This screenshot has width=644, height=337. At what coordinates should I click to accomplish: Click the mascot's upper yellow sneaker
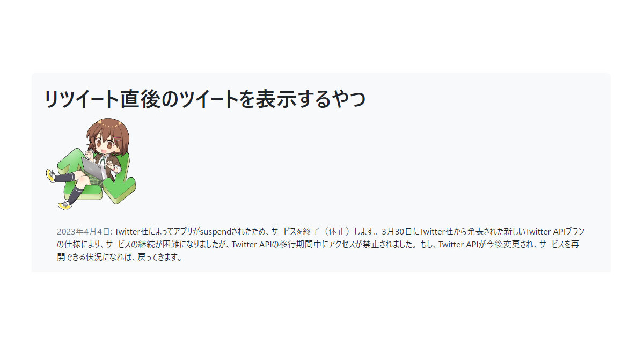pos(50,175)
